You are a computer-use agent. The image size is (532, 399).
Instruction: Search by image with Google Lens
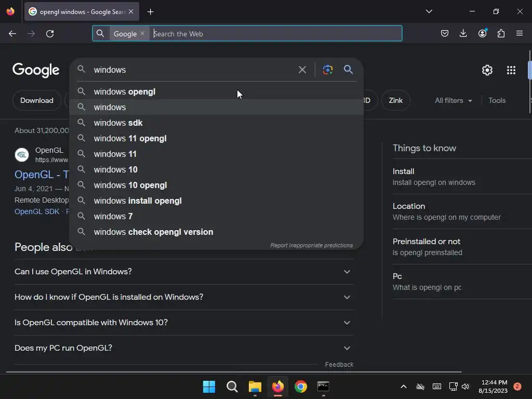click(327, 70)
